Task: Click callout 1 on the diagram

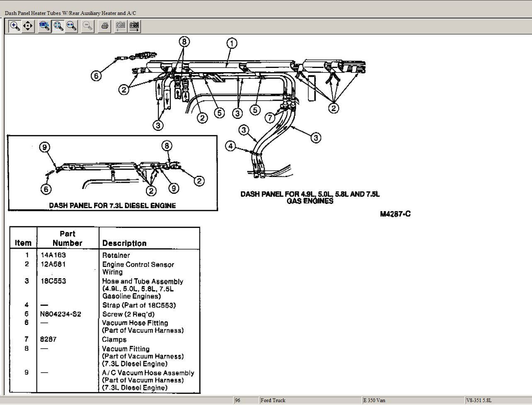Action: click(232, 44)
